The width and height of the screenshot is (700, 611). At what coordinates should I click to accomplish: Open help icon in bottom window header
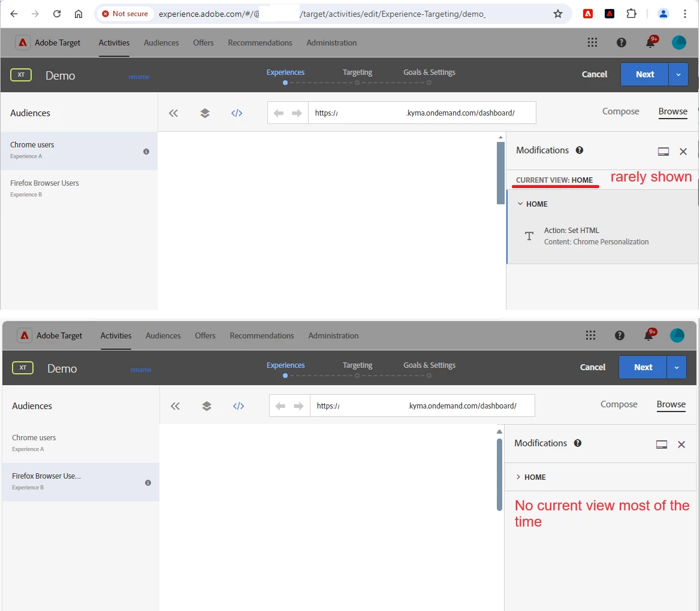click(x=620, y=335)
